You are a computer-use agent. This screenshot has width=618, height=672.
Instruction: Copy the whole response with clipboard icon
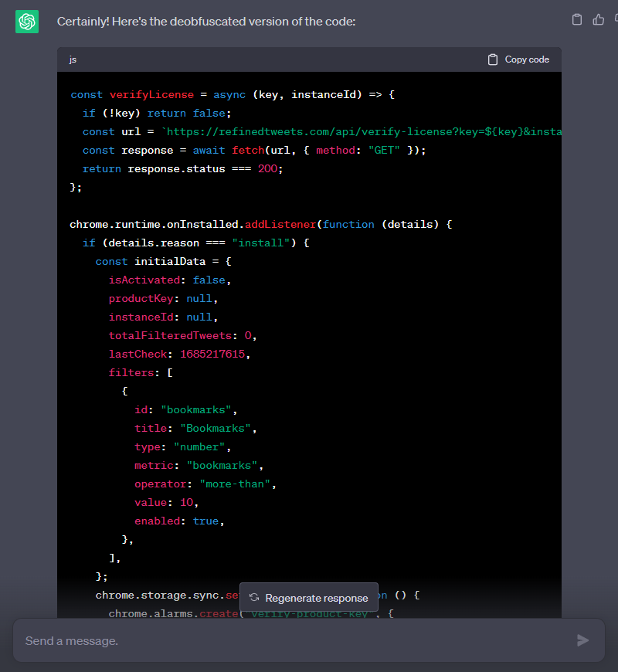coord(577,20)
